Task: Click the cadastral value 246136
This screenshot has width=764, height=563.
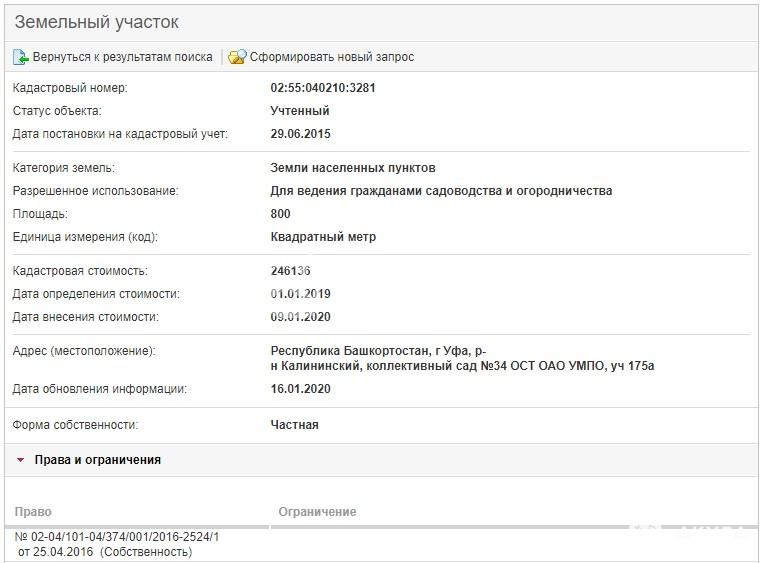Action: 290,271
